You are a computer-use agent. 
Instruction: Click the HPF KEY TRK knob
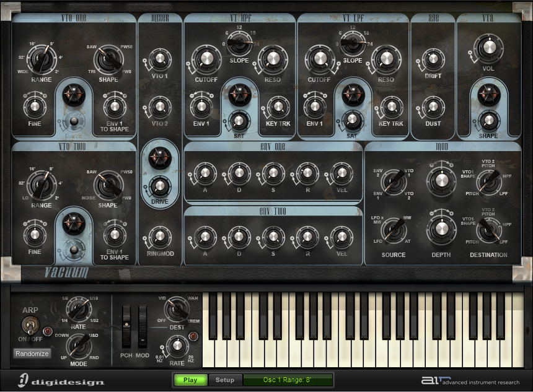tap(278, 107)
